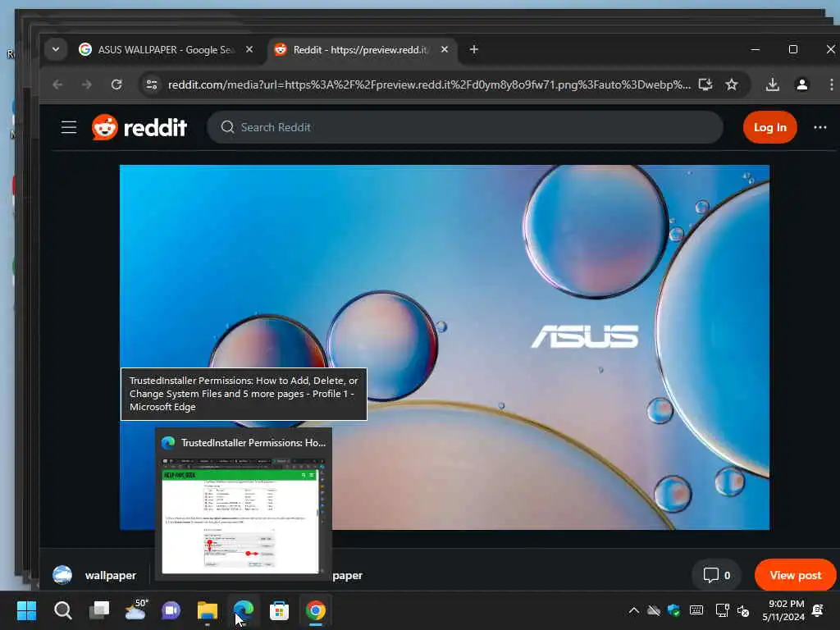Click the View post button

796,575
